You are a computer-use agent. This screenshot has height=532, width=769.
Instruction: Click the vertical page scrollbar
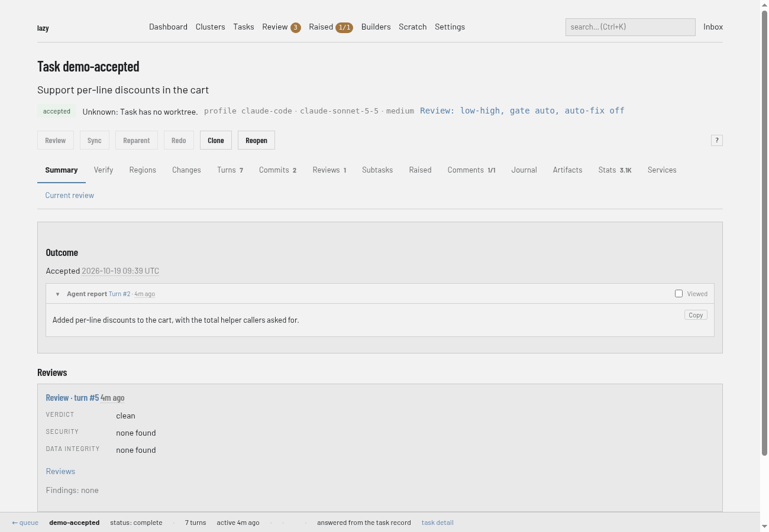[764, 233]
